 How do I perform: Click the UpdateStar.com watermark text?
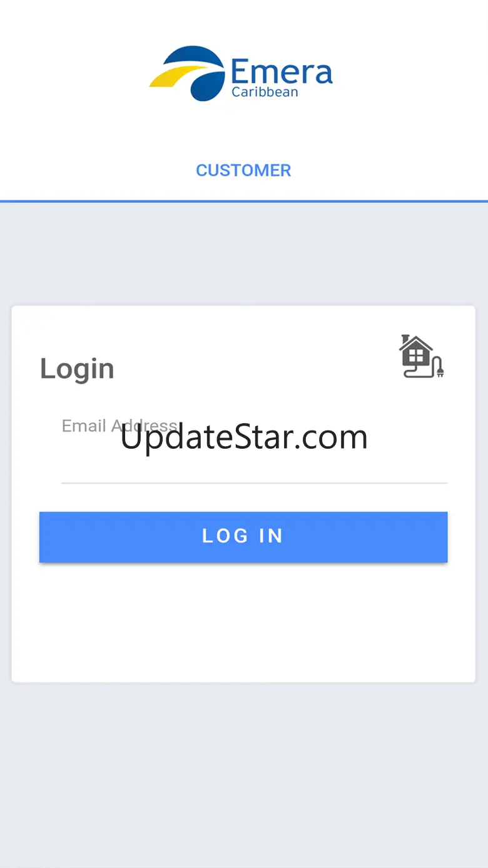244,437
